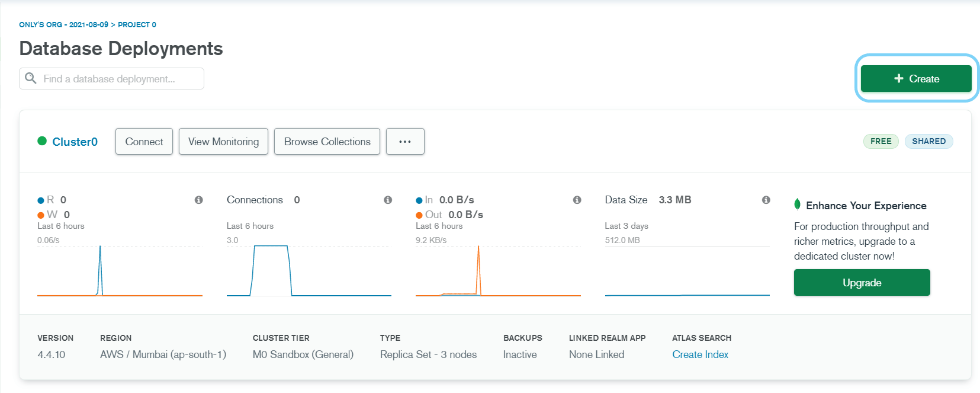Click the green leaf icon by Enhance Your Experience
980x393 pixels.
pos(798,205)
